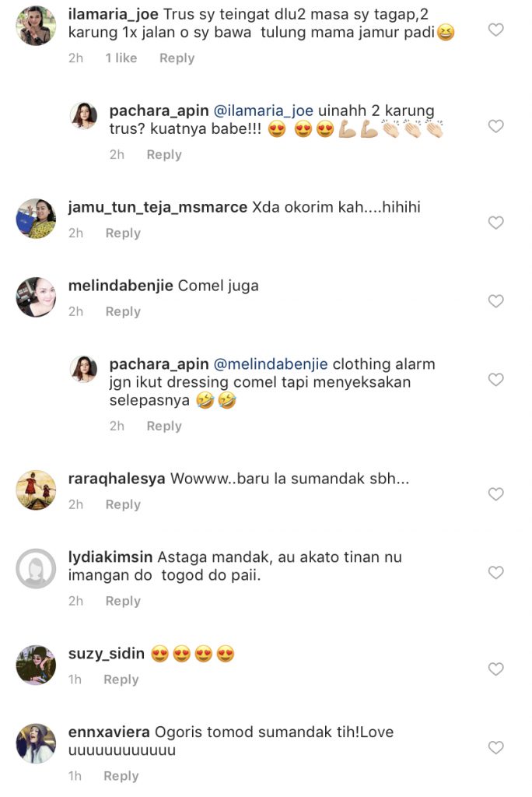
Task: Like jamu_tun_teja_msmarce's comment
Action: 495,223
